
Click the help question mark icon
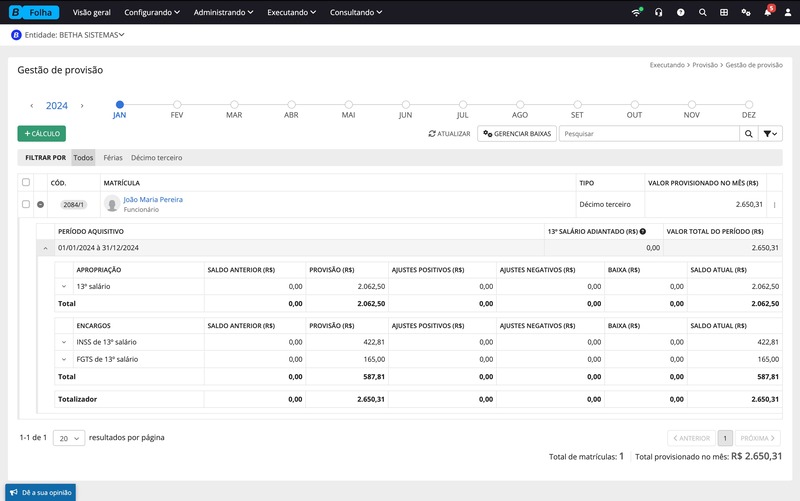(x=681, y=13)
